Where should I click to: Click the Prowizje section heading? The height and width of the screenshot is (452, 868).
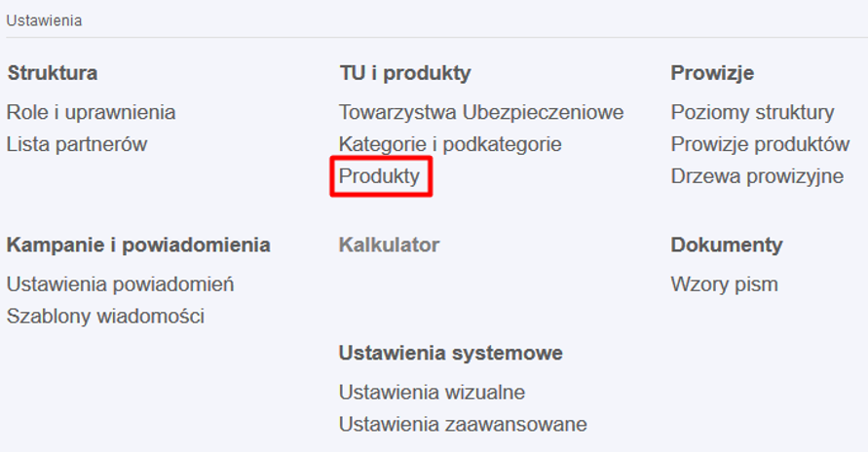point(712,73)
